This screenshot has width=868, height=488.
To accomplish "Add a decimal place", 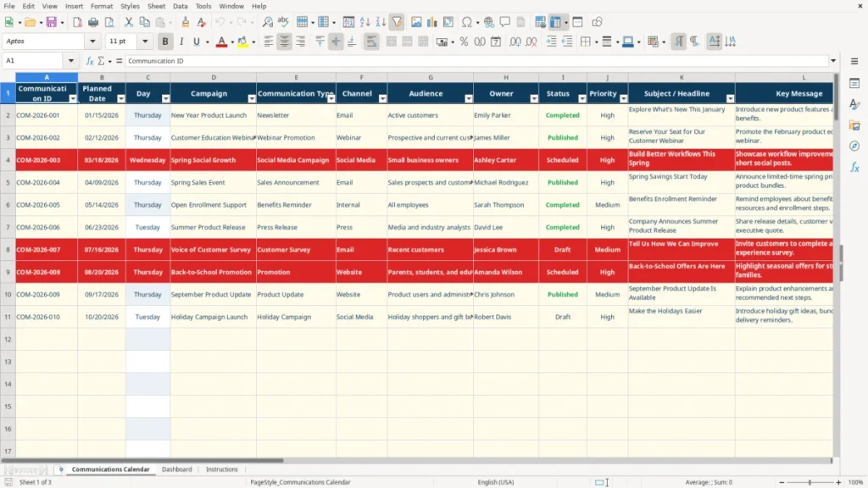I will 515,42.
